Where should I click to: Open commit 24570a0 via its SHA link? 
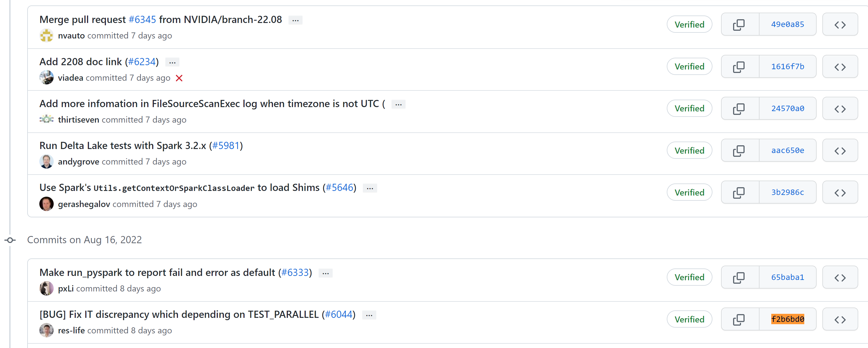pyautogui.click(x=787, y=108)
